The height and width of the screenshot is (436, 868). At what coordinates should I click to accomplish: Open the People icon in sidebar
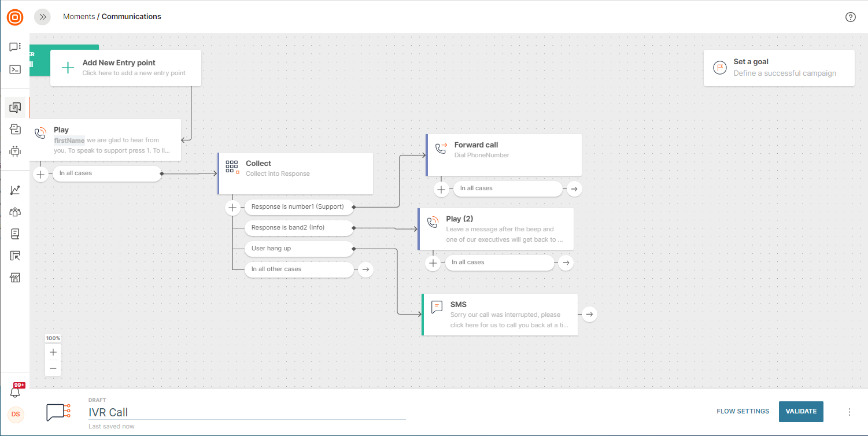pyautogui.click(x=15, y=212)
